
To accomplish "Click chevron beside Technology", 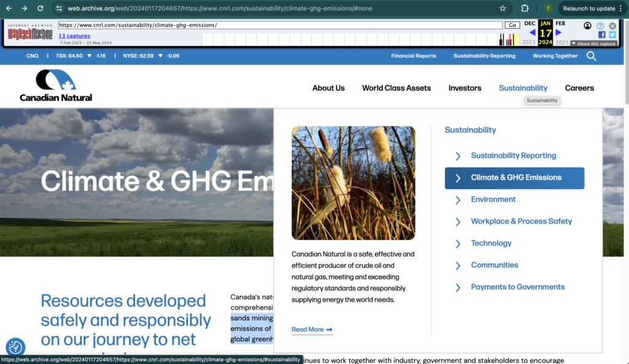I will click(458, 244).
